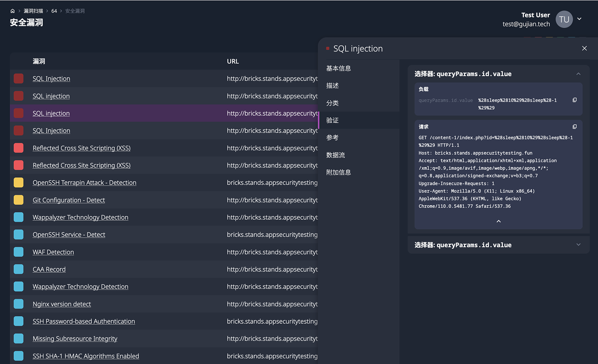The image size is (598, 364).
Task: Click the teal severity marker next to CAA Record
Action: (18, 269)
